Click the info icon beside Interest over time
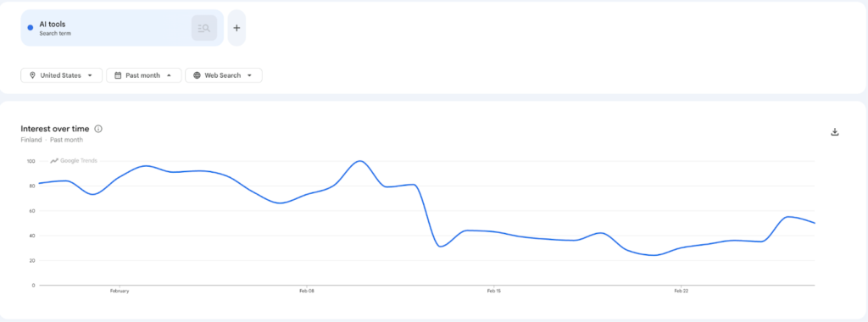Image resolution: width=868 pixels, height=322 pixels. tap(98, 129)
